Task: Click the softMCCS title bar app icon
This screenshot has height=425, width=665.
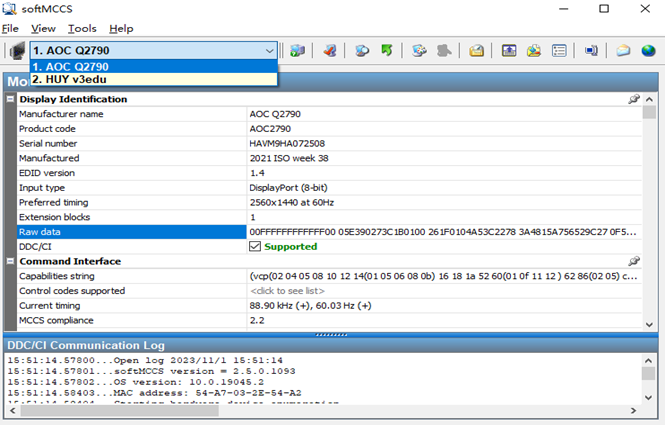Action: click(9, 8)
